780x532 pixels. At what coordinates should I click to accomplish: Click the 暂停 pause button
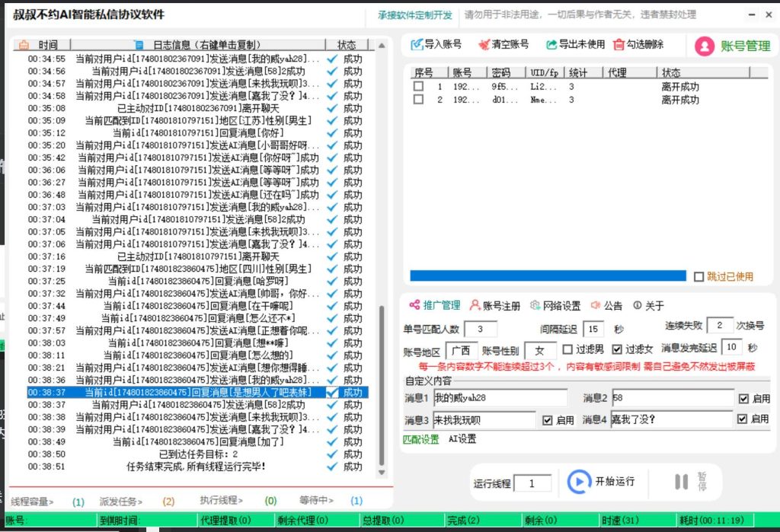[x=682, y=482]
